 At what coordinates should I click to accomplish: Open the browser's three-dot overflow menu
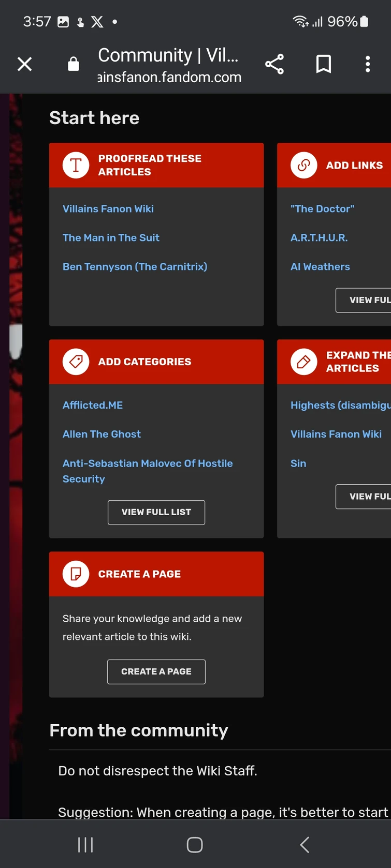click(x=367, y=64)
